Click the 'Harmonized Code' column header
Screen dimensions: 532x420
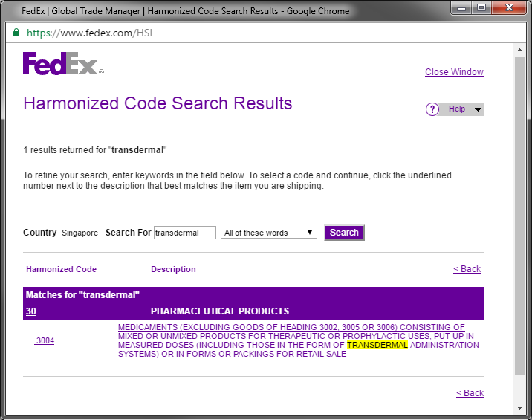(62, 269)
